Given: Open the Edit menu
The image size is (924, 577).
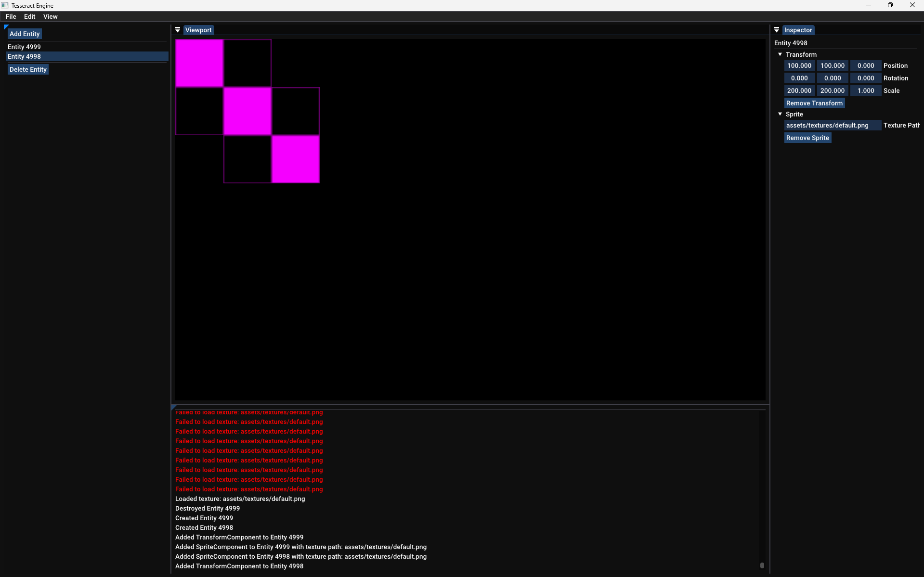Looking at the screenshot, I should click(x=30, y=16).
